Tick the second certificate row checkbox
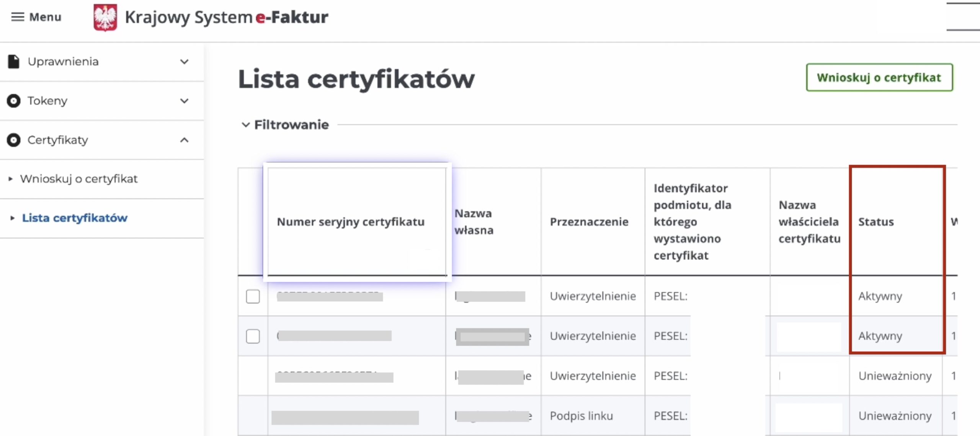 (x=253, y=336)
